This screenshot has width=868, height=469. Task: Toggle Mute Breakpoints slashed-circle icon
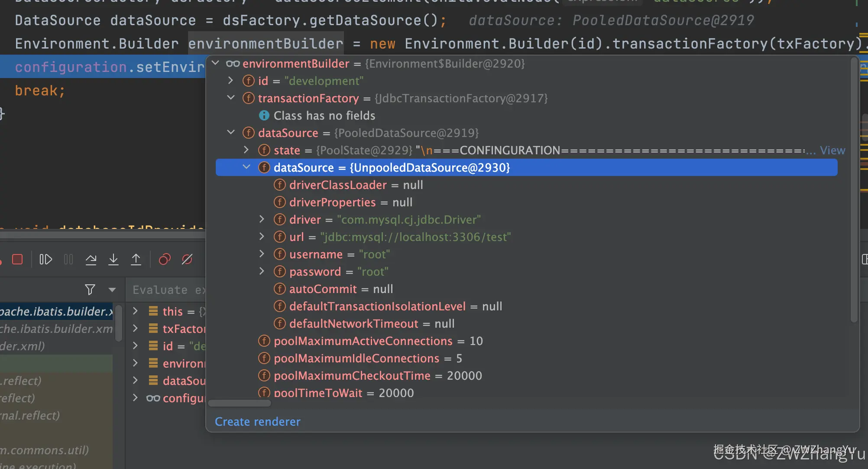187,259
